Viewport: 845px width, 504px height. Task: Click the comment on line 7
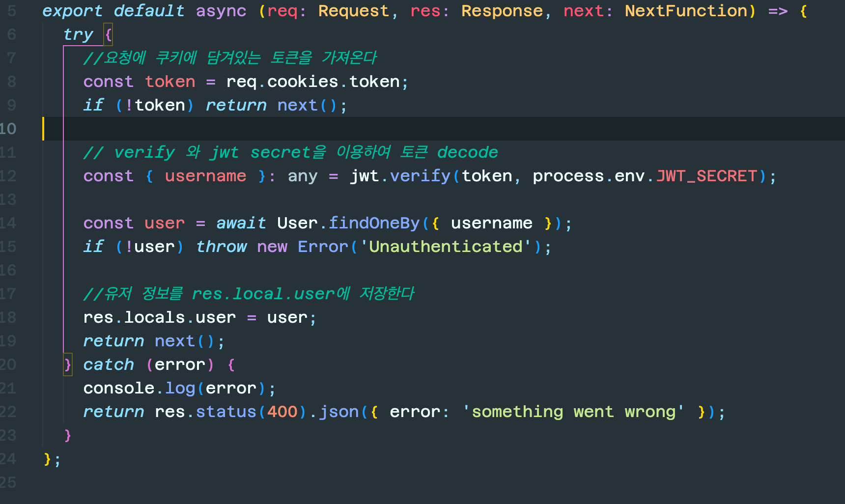click(230, 58)
